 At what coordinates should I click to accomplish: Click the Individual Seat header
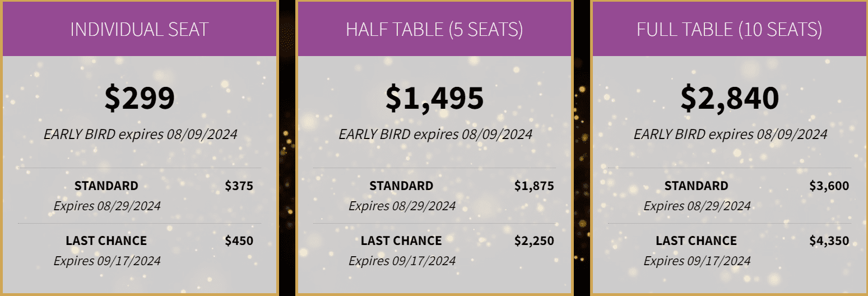pyautogui.click(x=140, y=29)
